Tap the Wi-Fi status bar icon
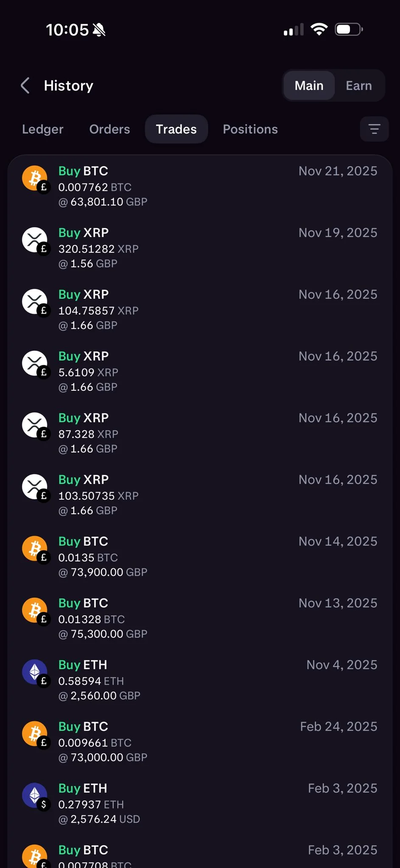Viewport: 400px width, 868px height. [x=319, y=29]
